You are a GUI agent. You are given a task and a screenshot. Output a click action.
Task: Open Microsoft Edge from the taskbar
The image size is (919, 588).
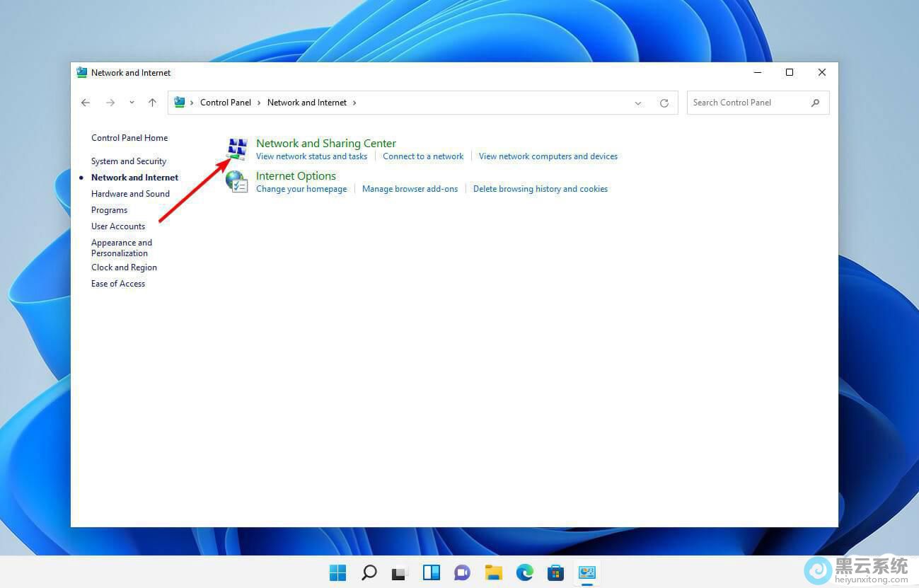(x=524, y=572)
